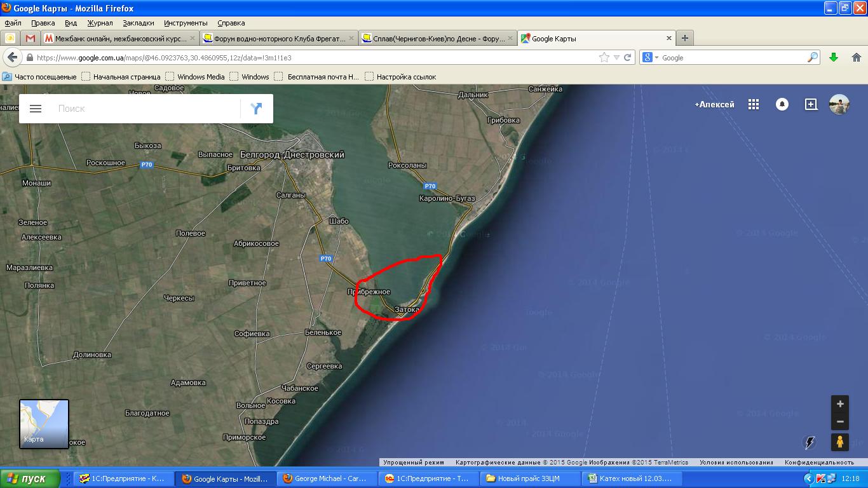Viewport: 868px width, 488px height.
Task: Open the Google Maps hamburger menu
Action: [x=36, y=109]
